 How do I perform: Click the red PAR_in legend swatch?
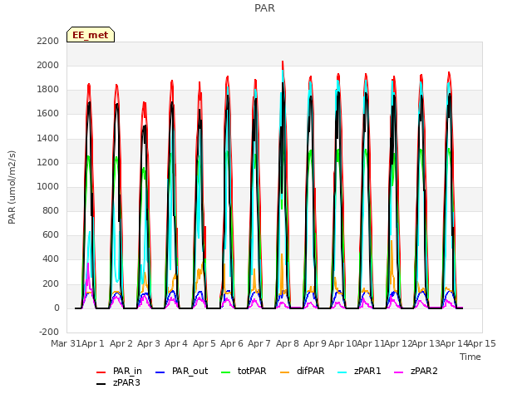pyautogui.click(x=101, y=372)
